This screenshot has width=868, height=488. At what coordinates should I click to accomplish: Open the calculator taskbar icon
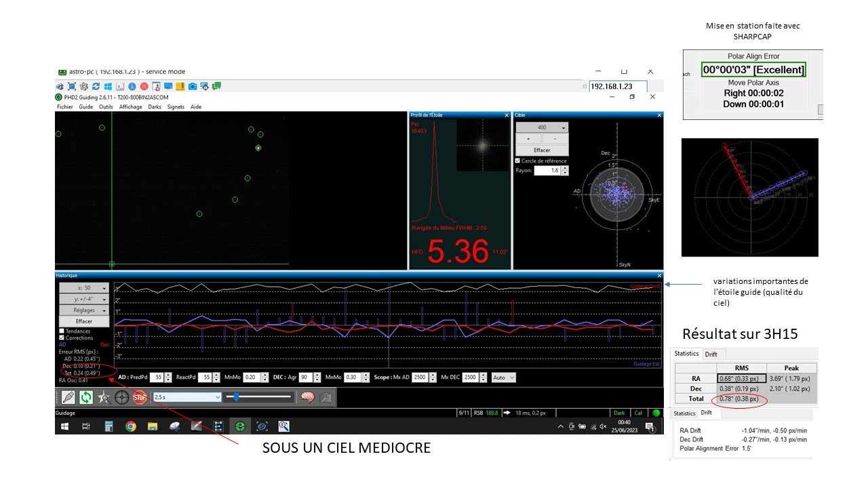click(x=108, y=426)
